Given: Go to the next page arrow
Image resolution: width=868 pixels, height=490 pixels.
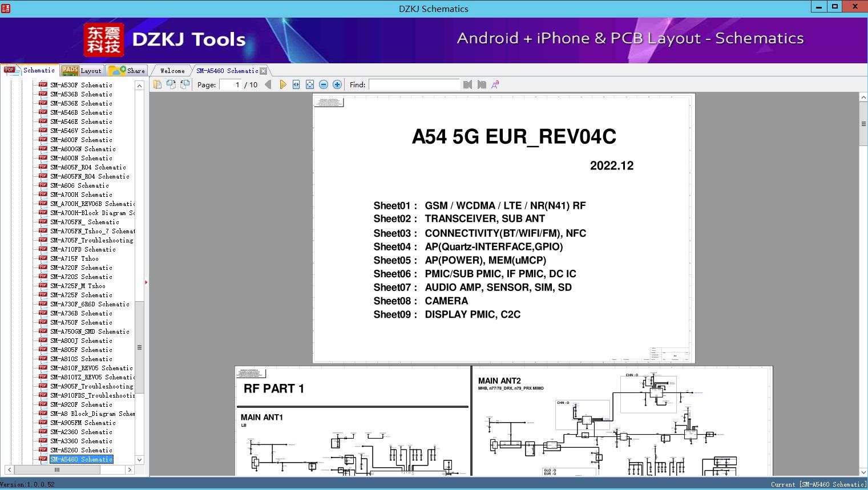Looking at the screenshot, I should [x=283, y=84].
